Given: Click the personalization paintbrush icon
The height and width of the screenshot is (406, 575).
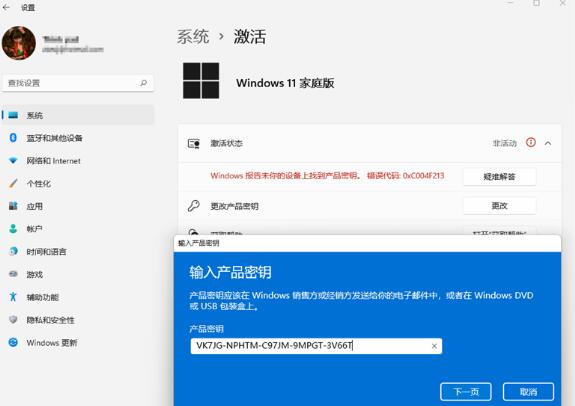Looking at the screenshot, I should (13, 183).
